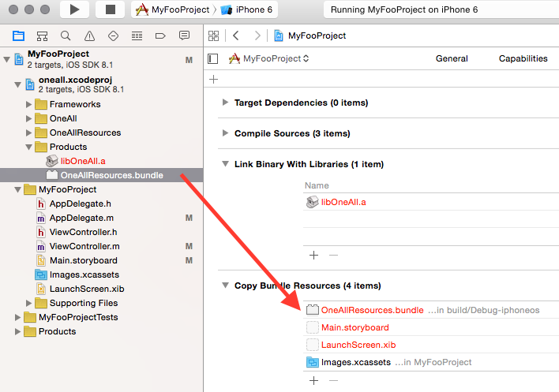559x392 pixels.
Task: Toggle the projects and targets list
Action: pos(213,58)
